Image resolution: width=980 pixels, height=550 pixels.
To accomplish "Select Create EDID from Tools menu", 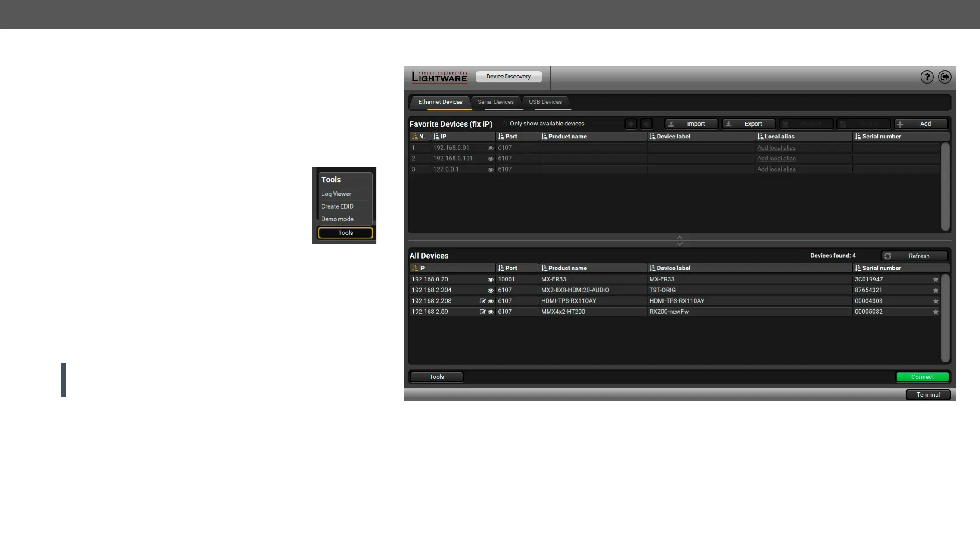I will point(337,206).
